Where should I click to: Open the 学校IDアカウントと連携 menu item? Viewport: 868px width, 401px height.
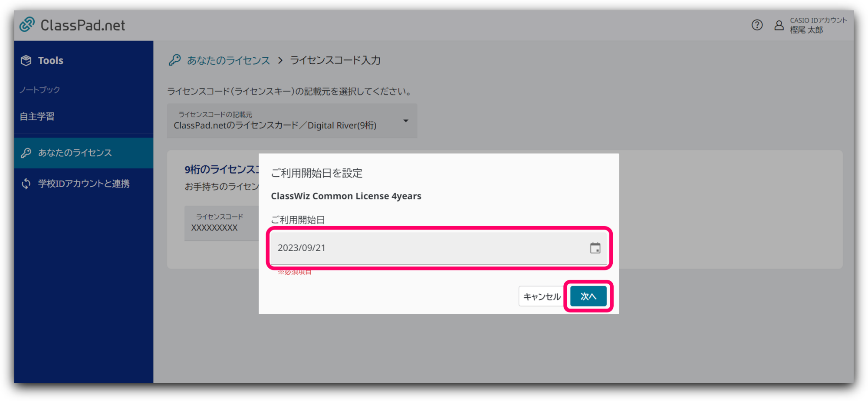coord(84,184)
